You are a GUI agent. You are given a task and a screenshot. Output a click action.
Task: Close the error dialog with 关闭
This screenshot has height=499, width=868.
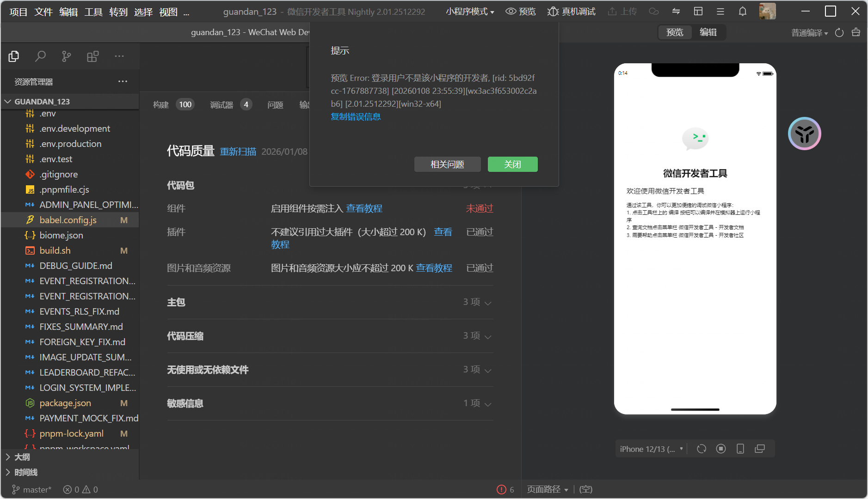[512, 164]
